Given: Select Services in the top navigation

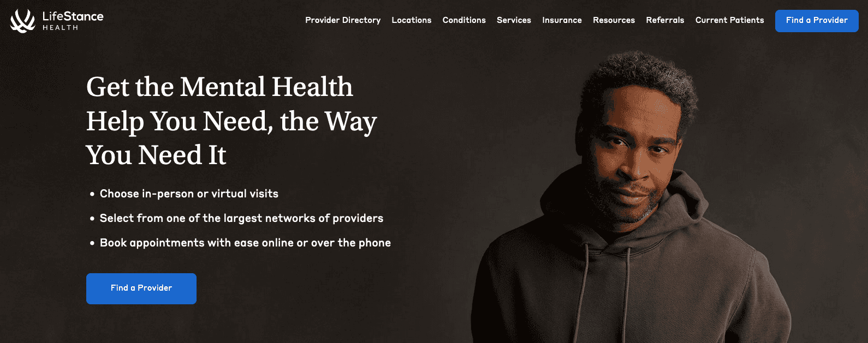Looking at the screenshot, I should [x=514, y=20].
